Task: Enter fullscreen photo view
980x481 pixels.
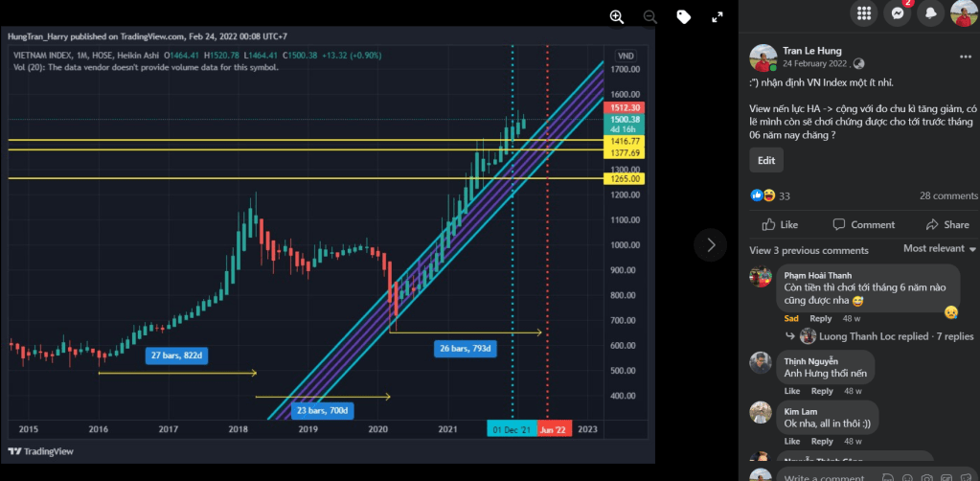Action: tap(718, 17)
